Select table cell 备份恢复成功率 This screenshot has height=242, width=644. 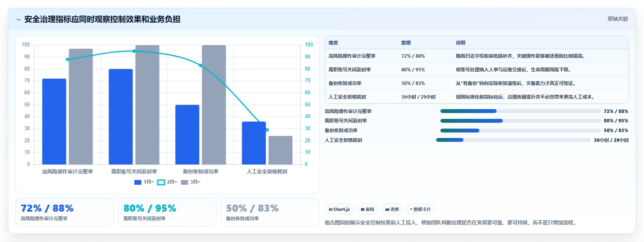pyautogui.click(x=345, y=83)
